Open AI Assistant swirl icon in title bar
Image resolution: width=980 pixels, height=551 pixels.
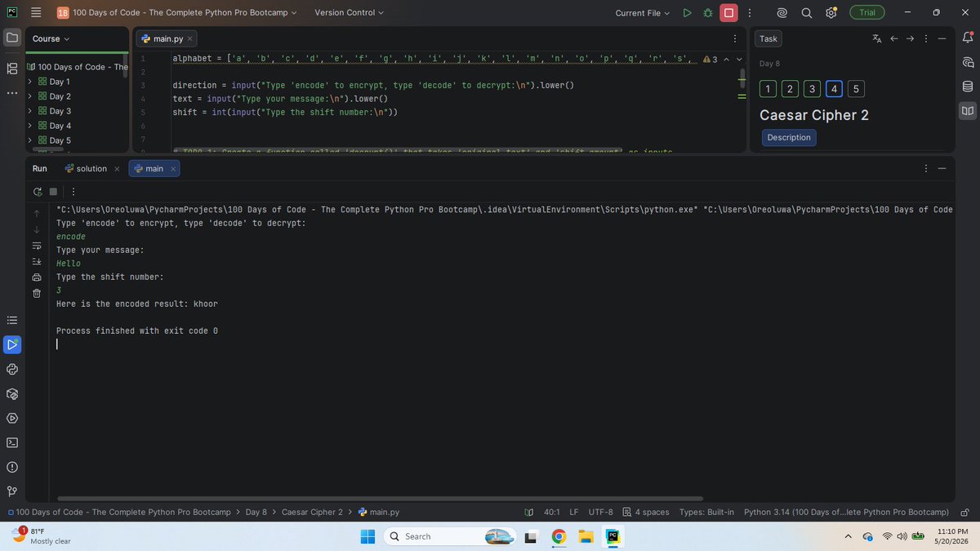point(782,13)
